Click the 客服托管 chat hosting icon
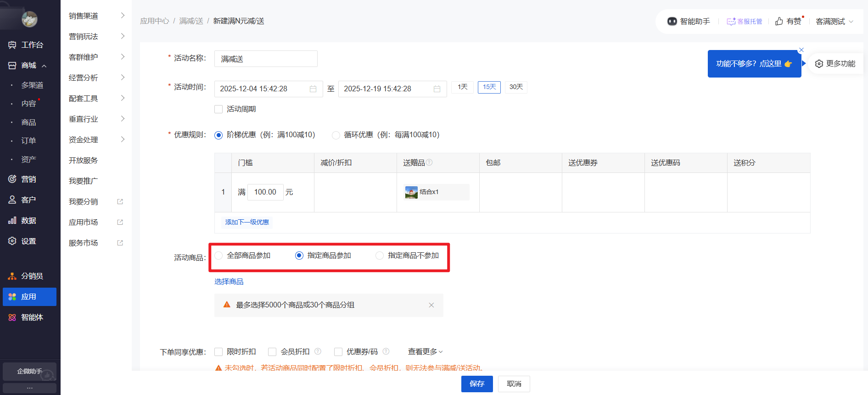Image resolution: width=868 pixels, height=395 pixels. tap(731, 22)
